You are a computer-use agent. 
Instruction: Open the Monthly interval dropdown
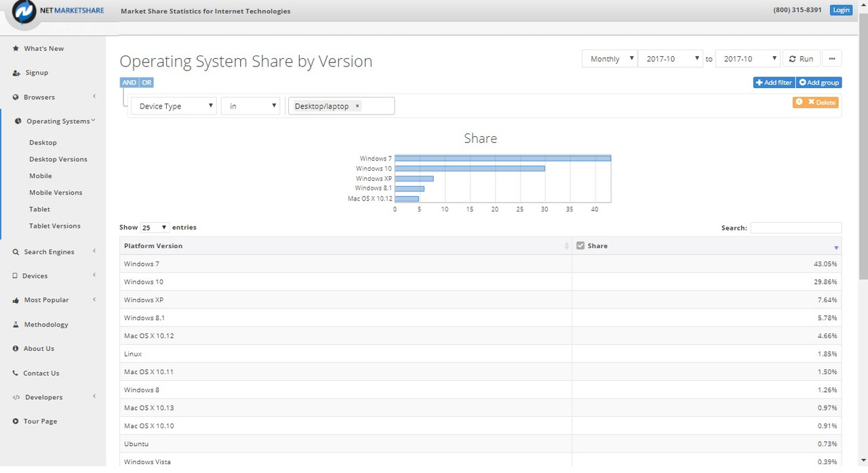pos(610,59)
